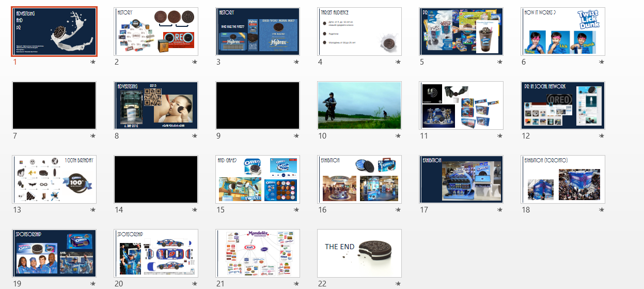Image resolution: width=644 pixels, height=289 pixels.
Task: Select slide 10 with boy on bicycle
Action: coord(360,105)
